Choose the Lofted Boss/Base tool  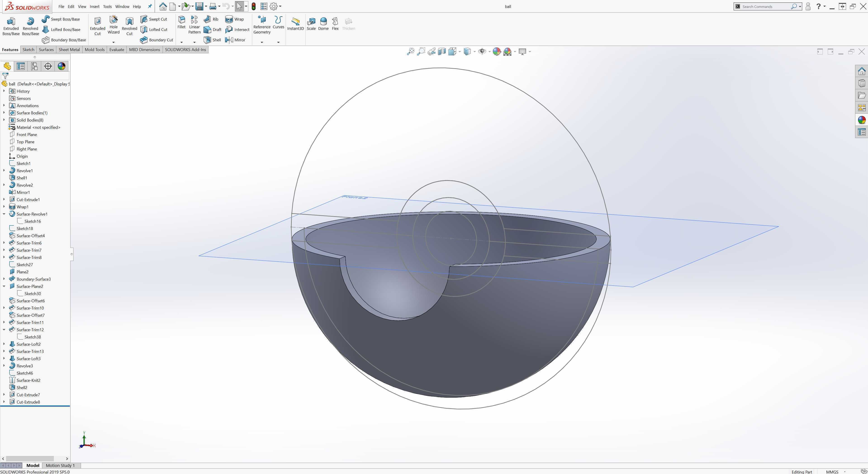pyautogui.click(x=61, y=30)
